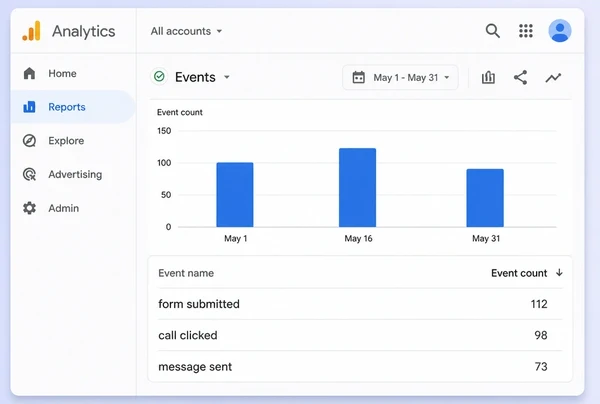
Task: Click the green check status icon beside Events
Action: 159,77
